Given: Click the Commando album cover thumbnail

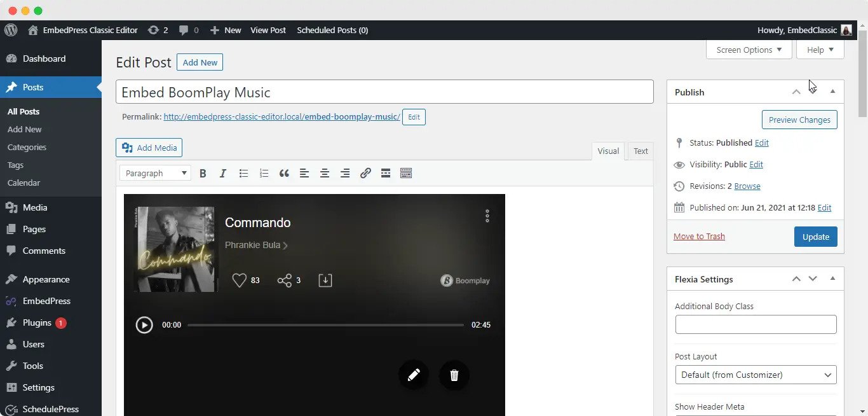Looking at the screenshot, I should 176,249.
